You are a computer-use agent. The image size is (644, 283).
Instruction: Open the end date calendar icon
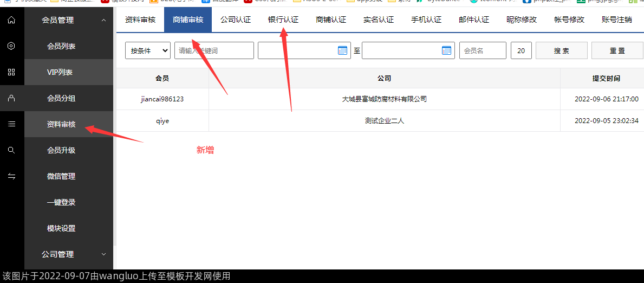pyautogui.click(x=446, y=50)
